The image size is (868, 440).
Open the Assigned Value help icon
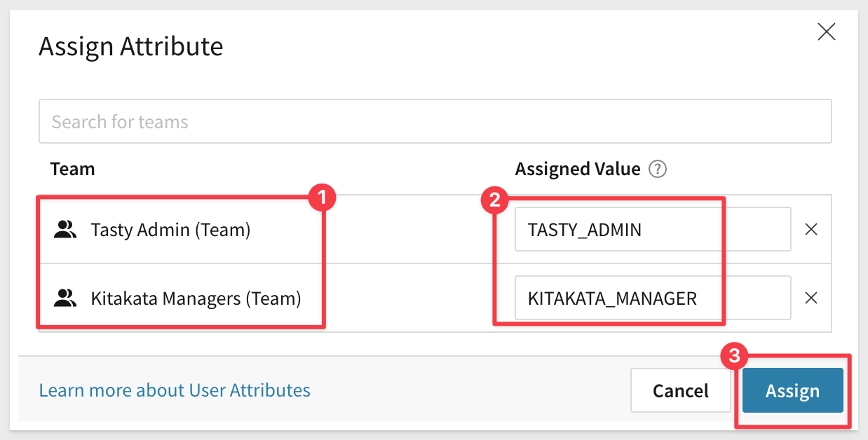coord(657,169)
